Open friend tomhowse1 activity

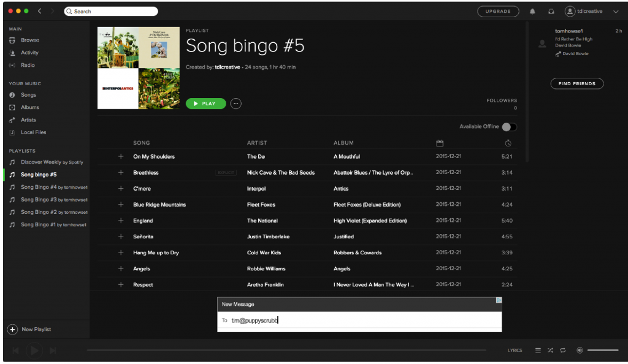(x=569, y=31)
